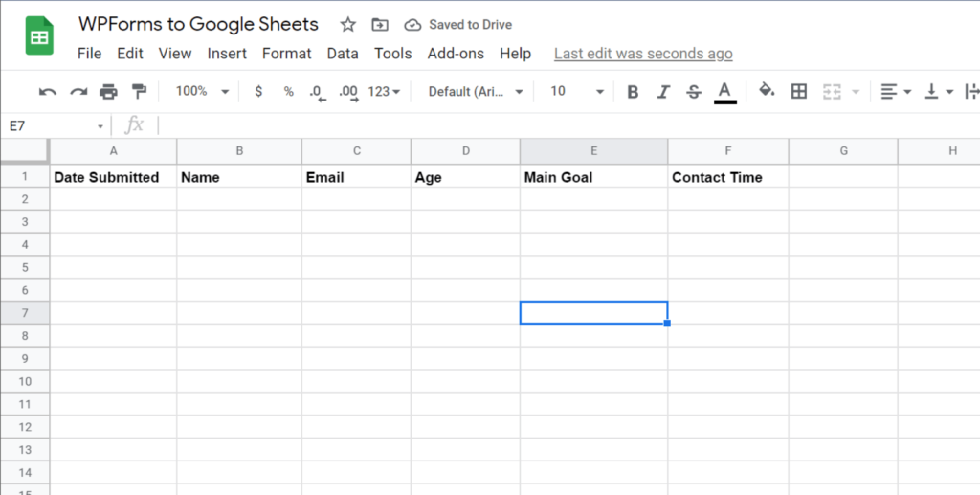Select column B header
Image resolution: width=980 pixels, height=495 pixels.
click(239, 151)
